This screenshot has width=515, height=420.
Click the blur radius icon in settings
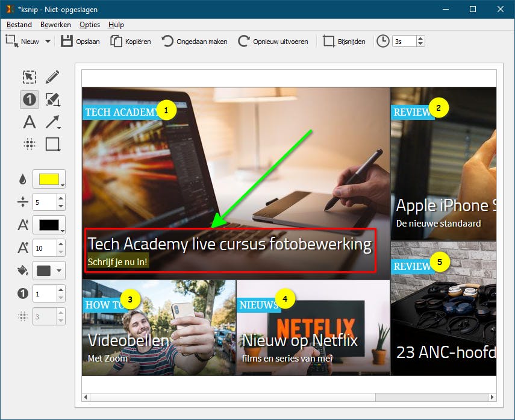click(x=23, y=316)
